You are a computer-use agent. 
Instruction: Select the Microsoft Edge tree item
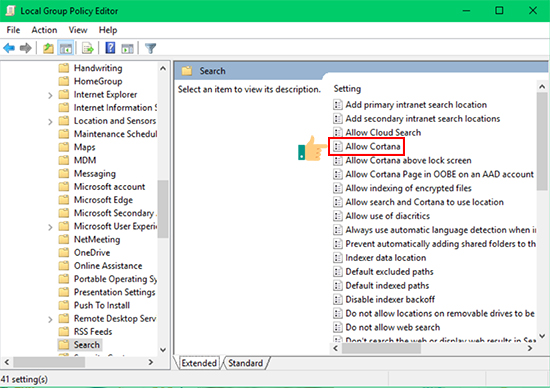[103, 200]
